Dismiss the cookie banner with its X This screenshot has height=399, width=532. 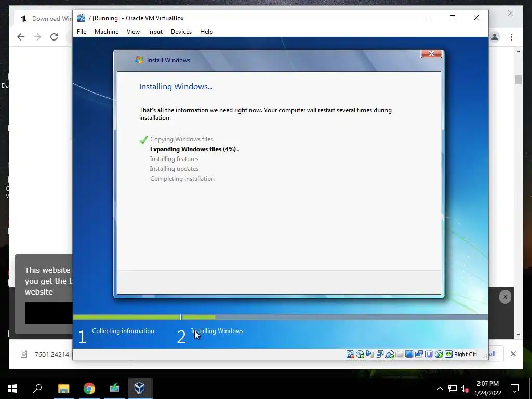point(505,297)
